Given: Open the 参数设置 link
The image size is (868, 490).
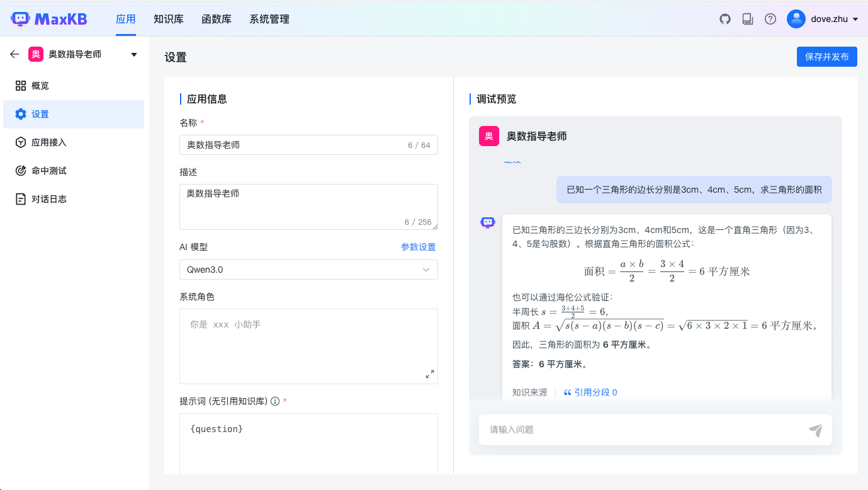Looking at the screenshot, I should [418, 247].
